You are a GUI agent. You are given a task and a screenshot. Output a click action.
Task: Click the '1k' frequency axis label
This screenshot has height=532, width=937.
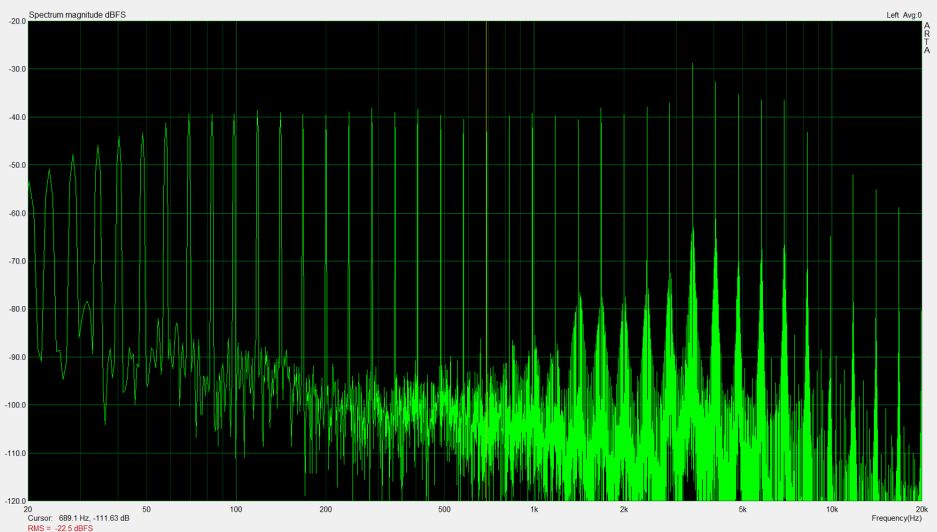(x=534, y=509)
